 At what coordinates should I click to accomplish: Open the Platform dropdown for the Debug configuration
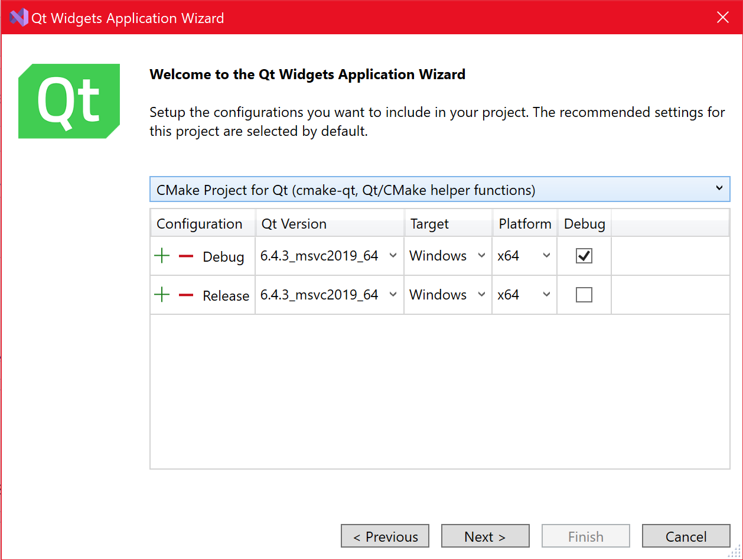click(545, 256)
